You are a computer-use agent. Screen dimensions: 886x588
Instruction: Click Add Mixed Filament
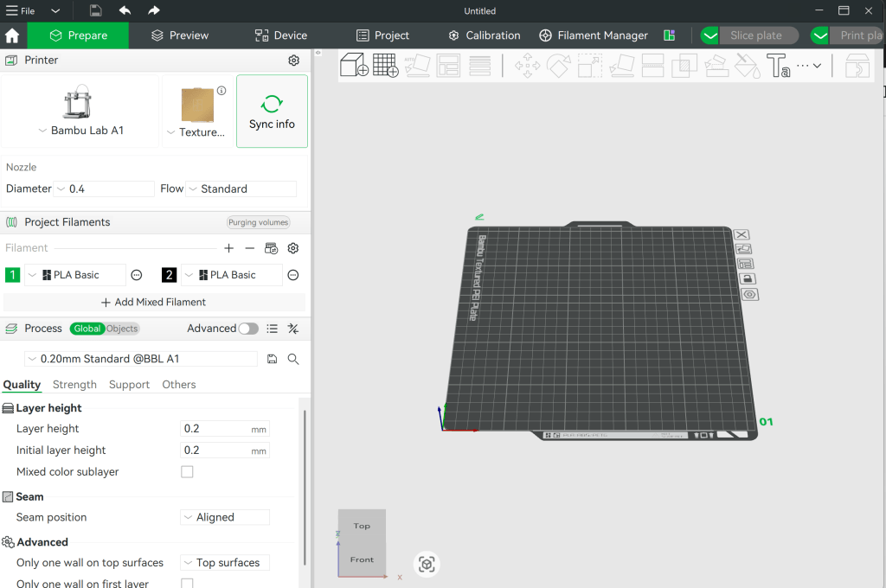click(x=154, y=302)
